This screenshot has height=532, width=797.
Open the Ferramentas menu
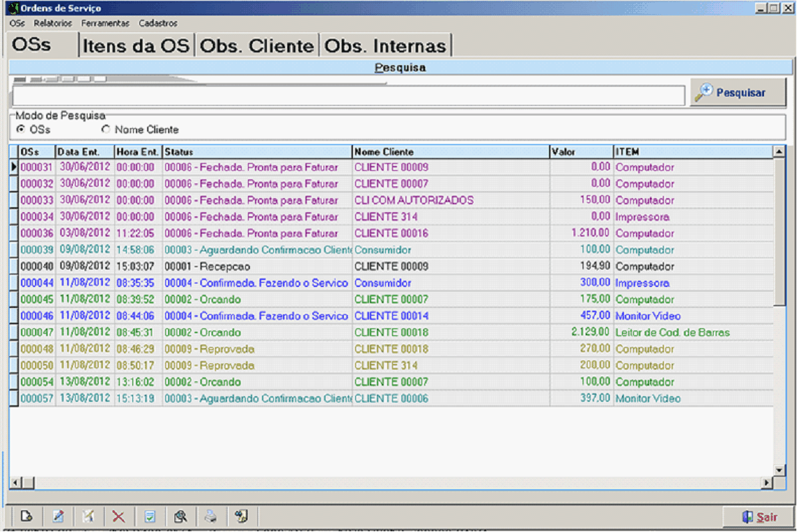105,23
